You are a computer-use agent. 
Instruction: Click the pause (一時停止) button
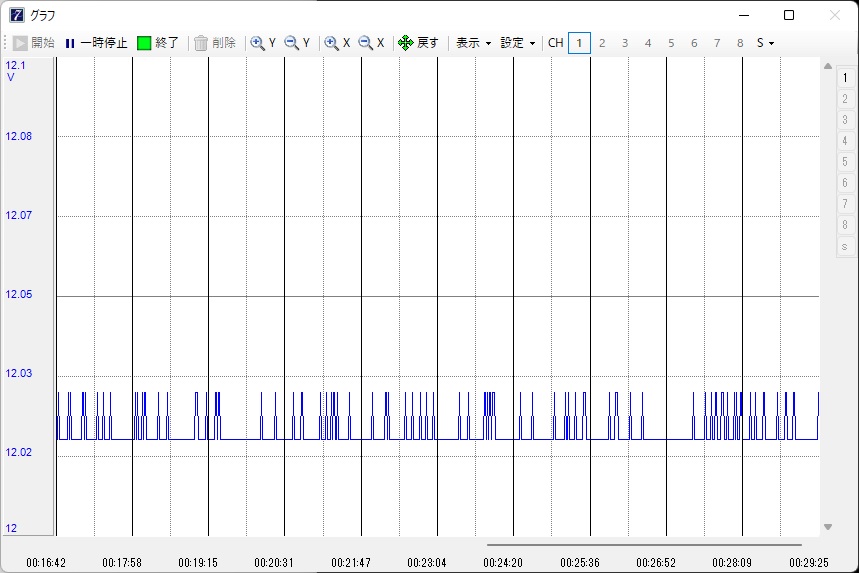(x=96, y=43)
